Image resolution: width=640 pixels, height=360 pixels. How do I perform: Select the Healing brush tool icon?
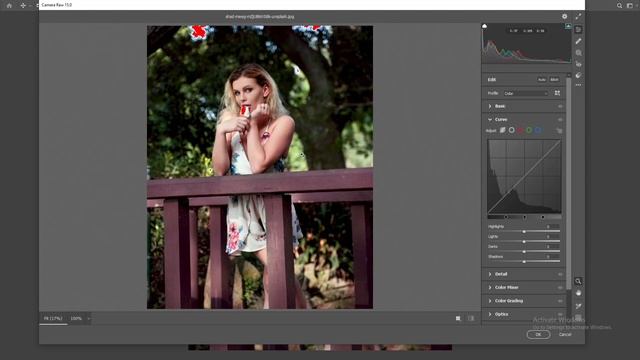coord(578,41)
